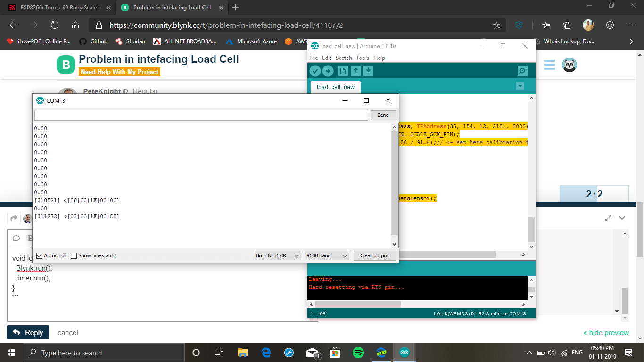The width and height of the screenshot is (644, 362).
Task: Send feedback via the smiley icon
Action: [610, 25]
